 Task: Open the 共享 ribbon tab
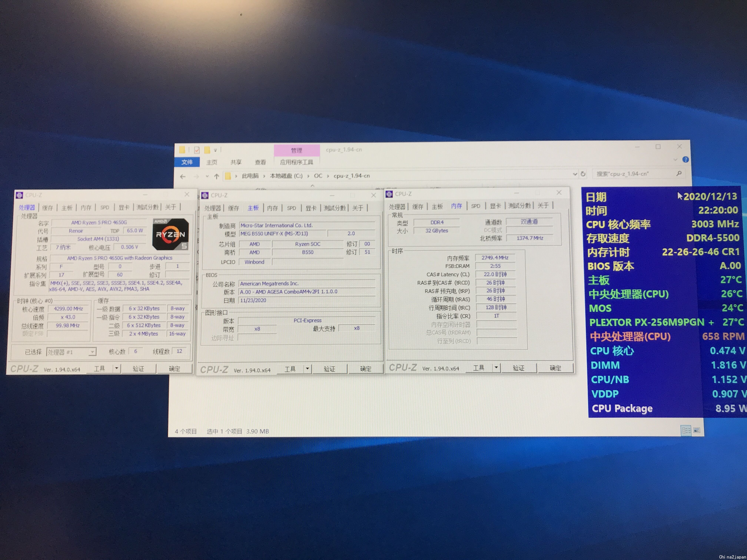(x=236, y=162)
